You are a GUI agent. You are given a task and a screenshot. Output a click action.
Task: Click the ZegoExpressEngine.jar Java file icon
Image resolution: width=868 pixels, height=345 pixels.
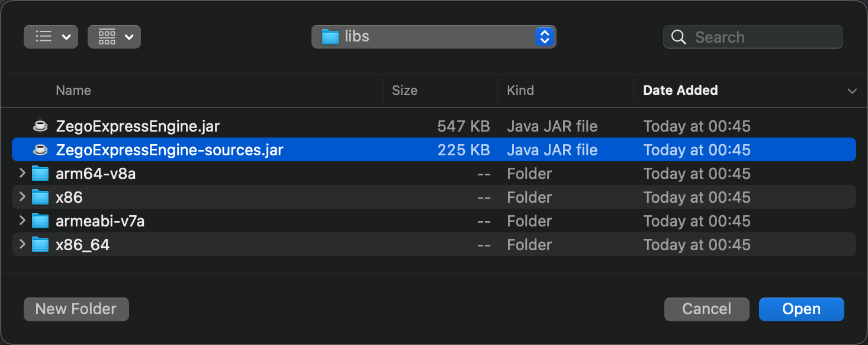point(40,126)
